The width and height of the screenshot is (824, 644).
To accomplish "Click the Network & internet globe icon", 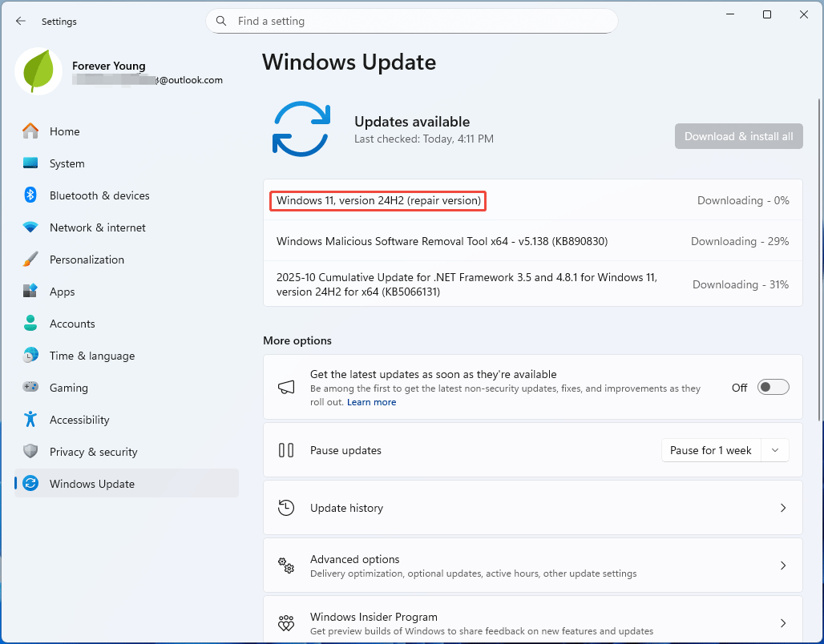I will click(x=30, y=227).
